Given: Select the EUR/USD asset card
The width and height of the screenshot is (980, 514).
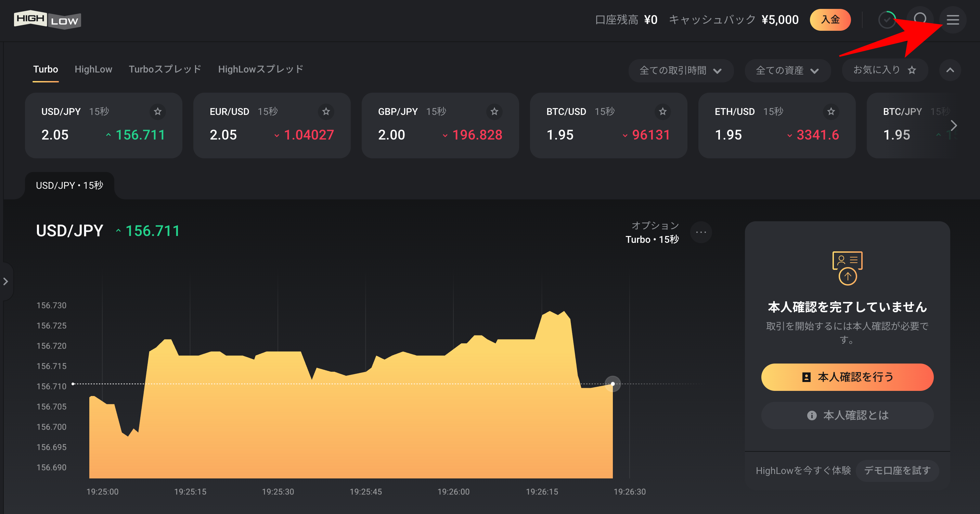Looking at the screenshot, I should pos(272,126).
